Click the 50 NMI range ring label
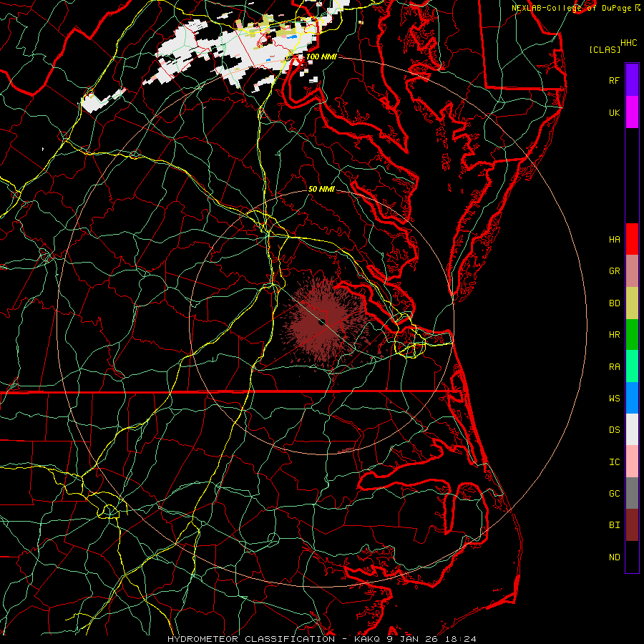644x644 pixels. [x=321, y=189]
